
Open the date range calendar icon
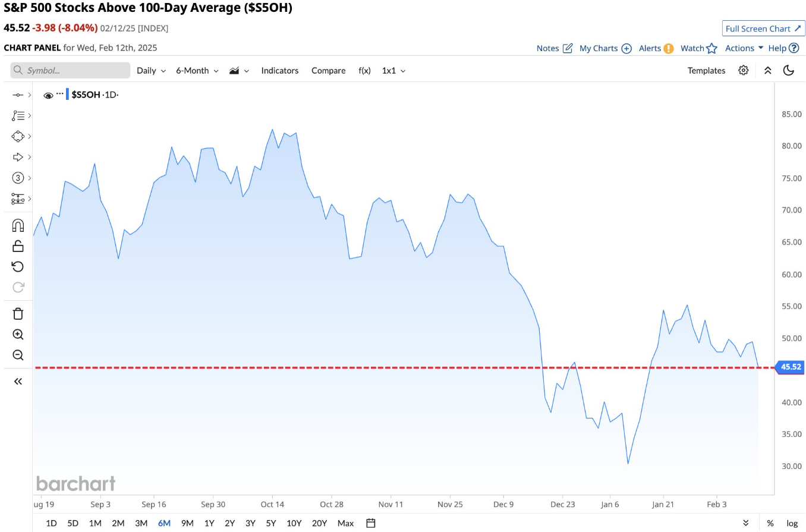click(371, 523)
